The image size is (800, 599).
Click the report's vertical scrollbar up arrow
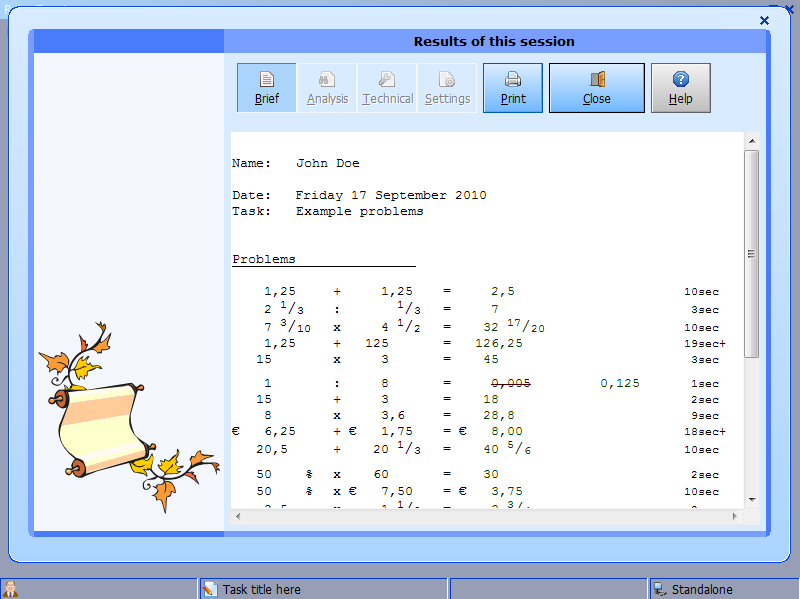(x=751, y=141)
